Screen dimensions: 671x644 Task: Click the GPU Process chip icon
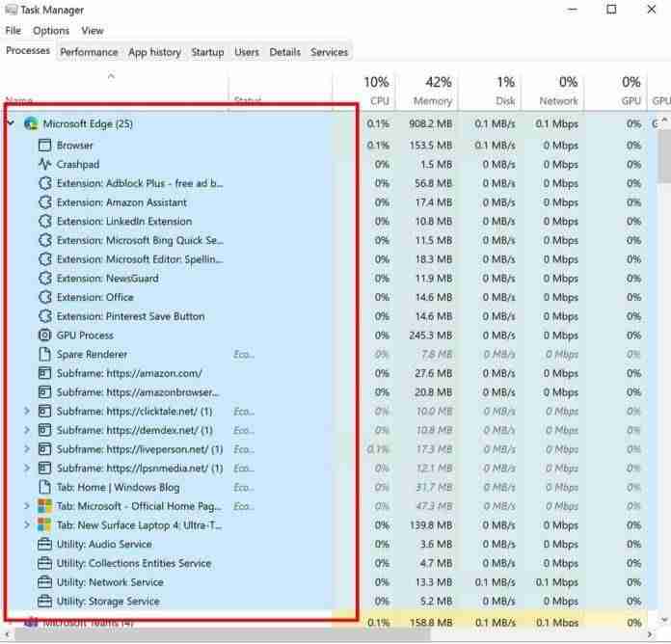click(x=44, y=335)
